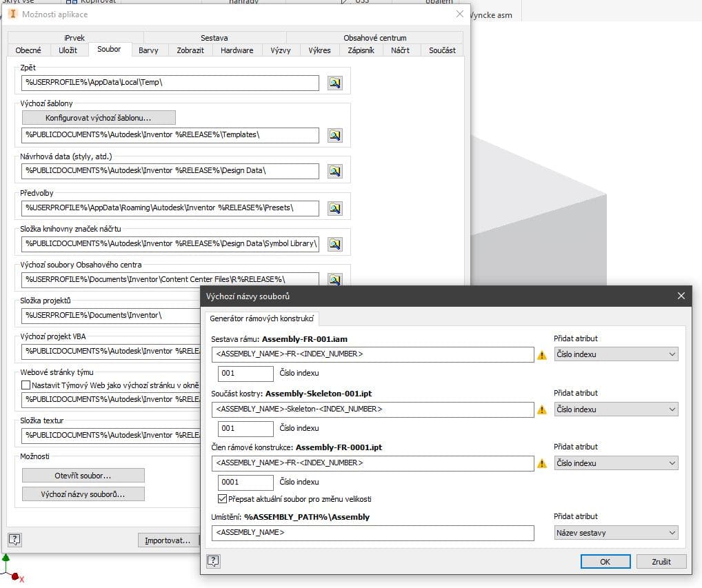This screenshot has height=588, width=702.
Task: Click Otevřít soubor button
Action: tap(83, 475)
